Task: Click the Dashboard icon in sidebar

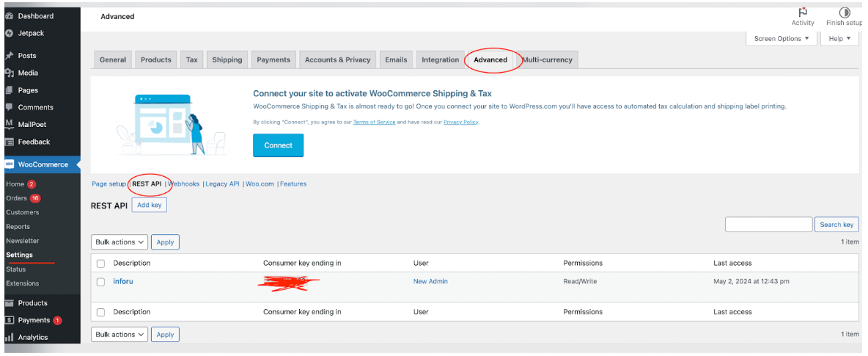Action: coord(9,16)
